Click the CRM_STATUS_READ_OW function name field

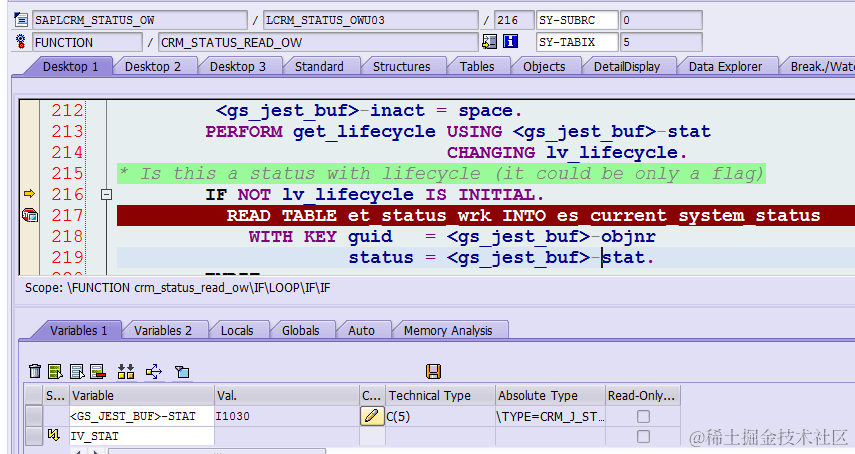coord(318,42)
